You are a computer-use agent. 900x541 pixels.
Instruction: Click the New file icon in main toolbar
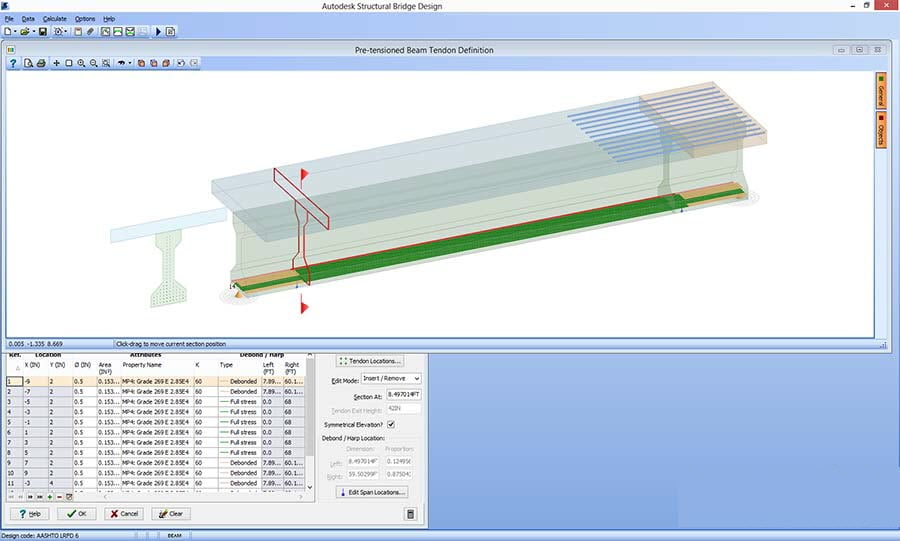click(x=7, y=32)
